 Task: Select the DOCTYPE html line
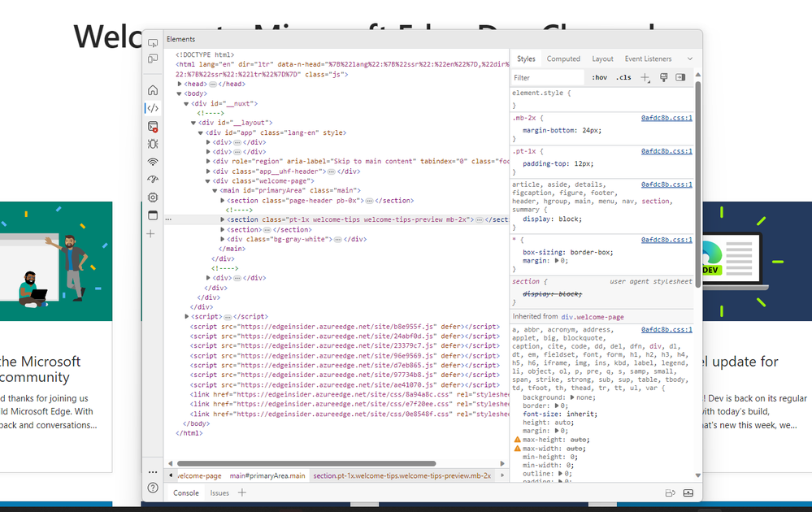205,54
